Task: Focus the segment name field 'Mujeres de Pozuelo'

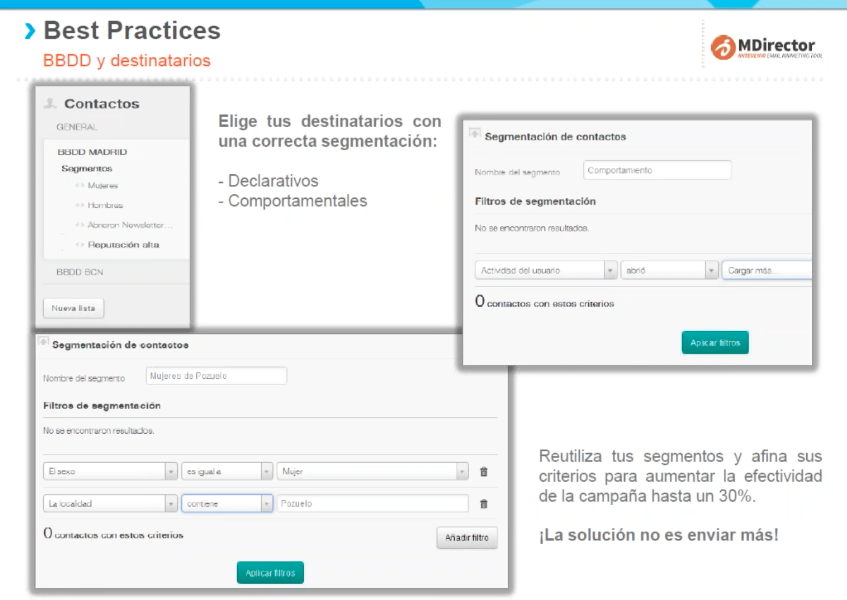Action: point(216,376)
